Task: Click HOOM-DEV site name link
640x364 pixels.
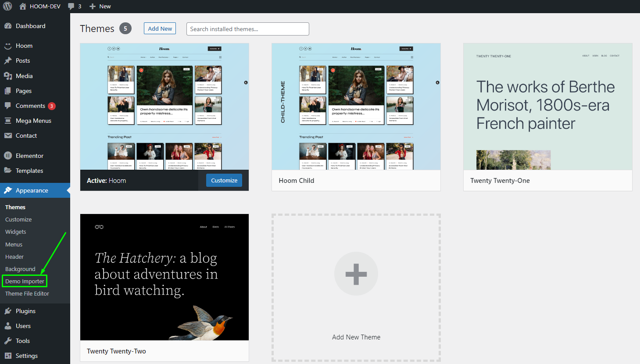Action: tap(45, 6)
